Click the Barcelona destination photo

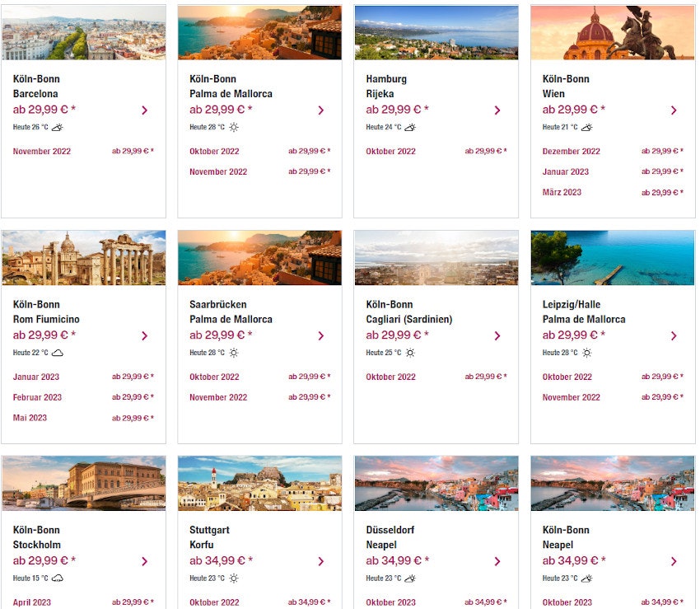83,32
